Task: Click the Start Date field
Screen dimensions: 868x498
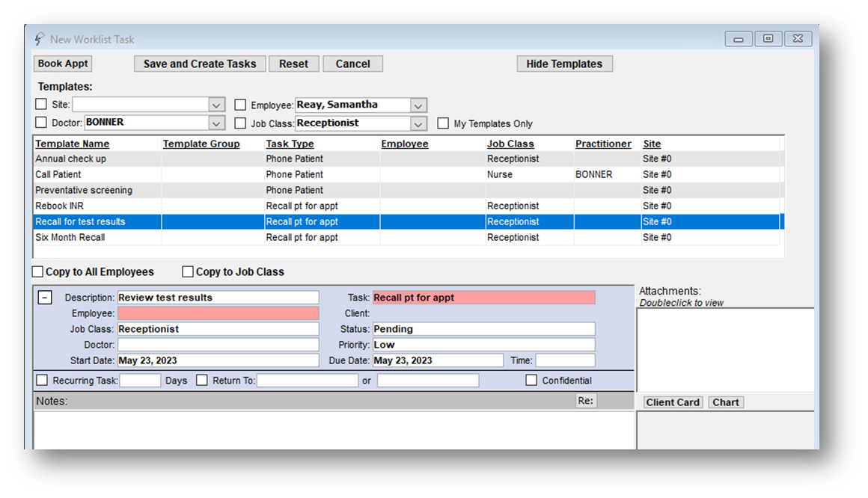Action: point(218,360)
